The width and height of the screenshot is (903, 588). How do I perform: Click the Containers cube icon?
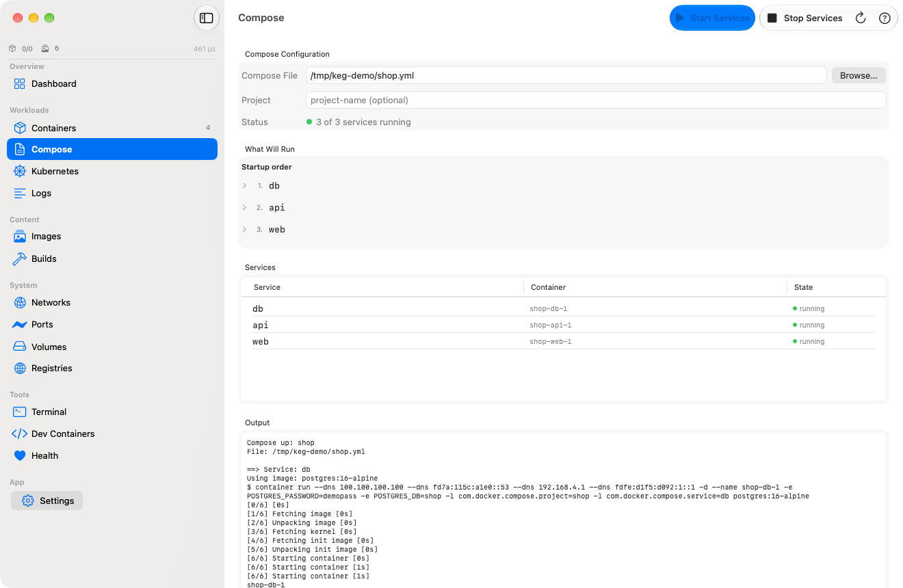click(19, 128)
